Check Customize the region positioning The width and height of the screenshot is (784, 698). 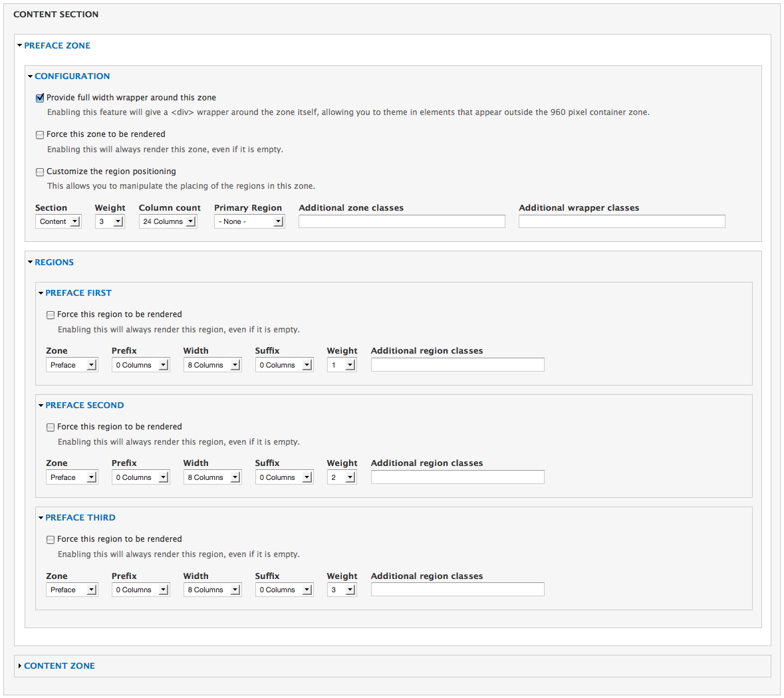(40, 172)
